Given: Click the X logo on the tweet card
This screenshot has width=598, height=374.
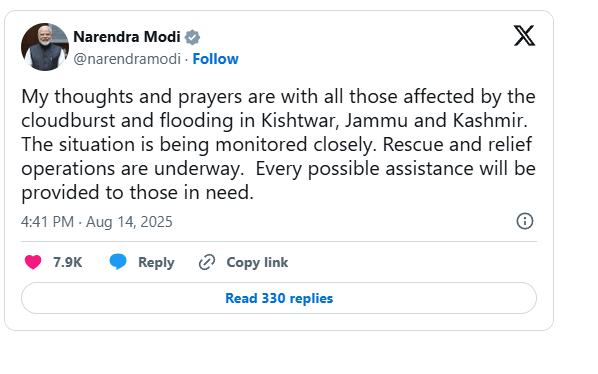Looking at the screenshot, I should 524,35.
